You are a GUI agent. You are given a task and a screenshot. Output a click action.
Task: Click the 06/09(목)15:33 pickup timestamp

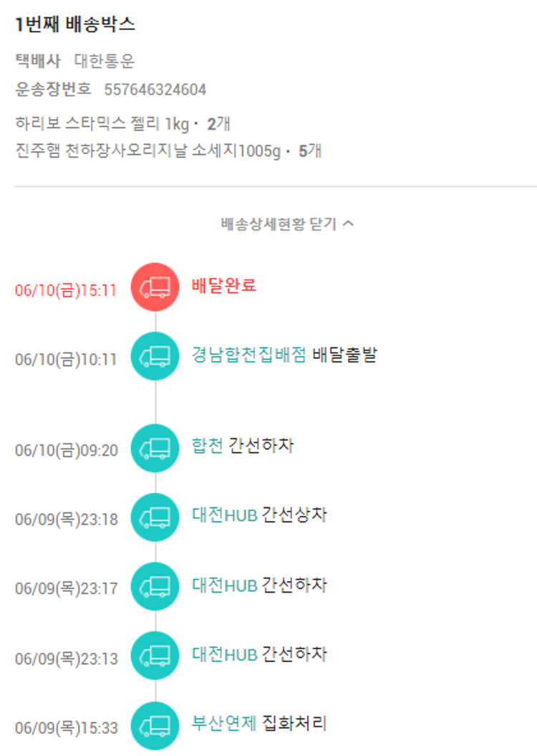click(66, 727)
